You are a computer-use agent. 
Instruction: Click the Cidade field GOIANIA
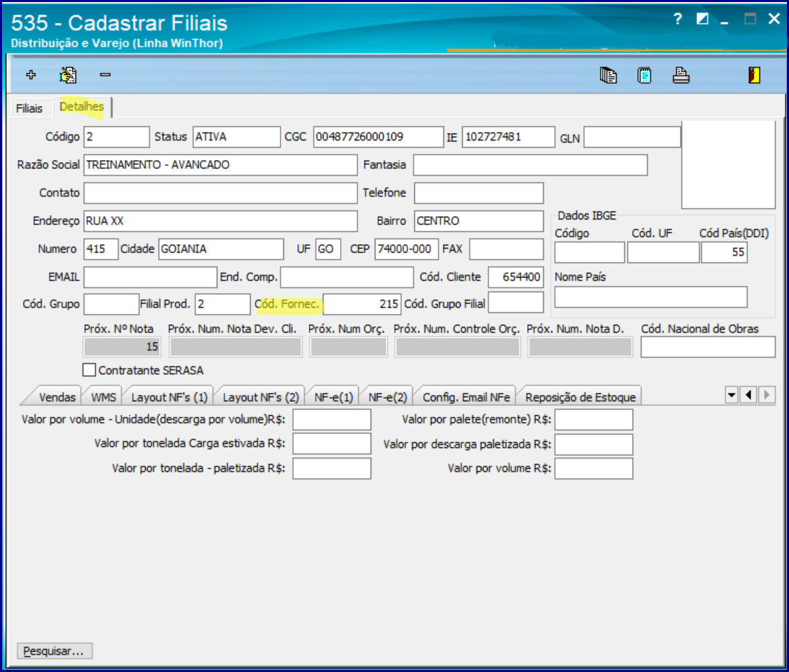221,249
